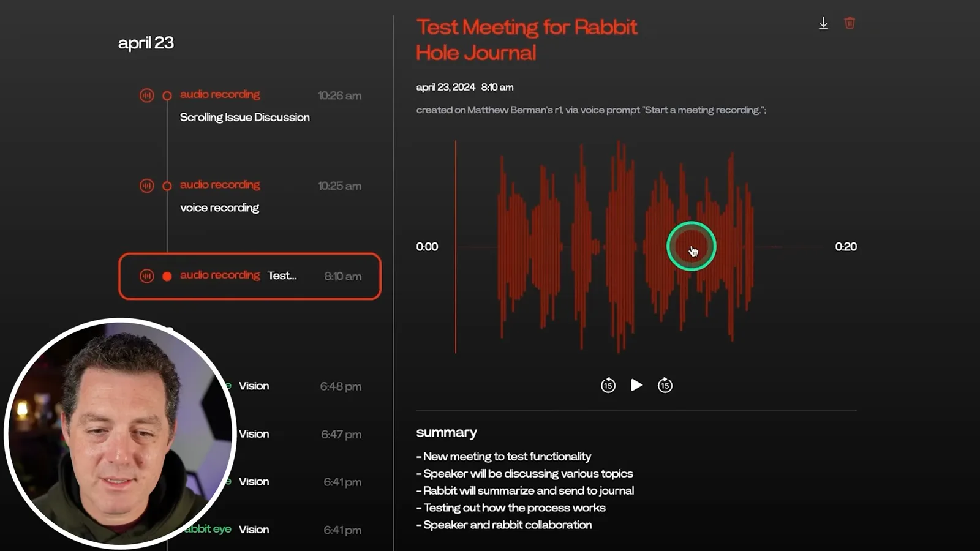Click the waveform icon beside voice recording

(146, 186)
